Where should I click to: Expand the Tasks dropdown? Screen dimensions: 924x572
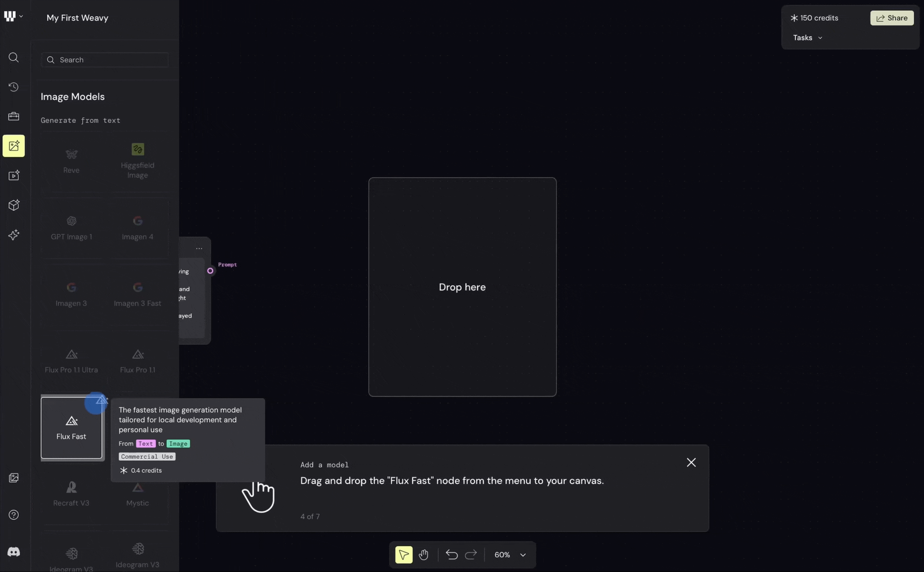point(807,37)
